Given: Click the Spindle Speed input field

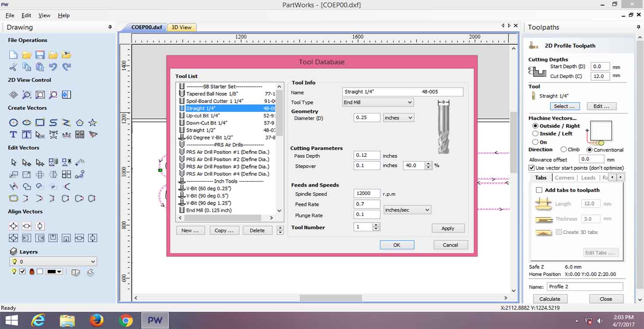Looking at the screenshot, I should [x=367, y=193].
